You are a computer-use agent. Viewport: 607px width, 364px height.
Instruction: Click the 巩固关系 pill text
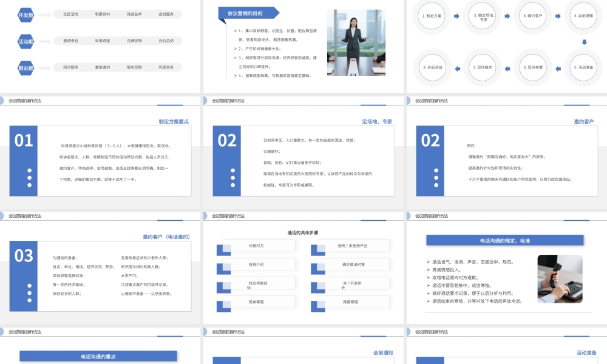click(166, 67)
